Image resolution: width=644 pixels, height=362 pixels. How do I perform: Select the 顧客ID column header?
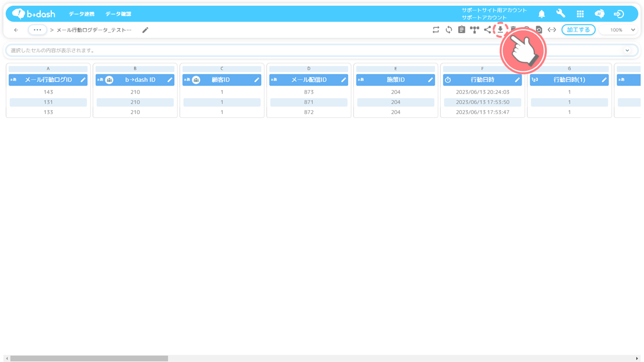click(222, 80)
